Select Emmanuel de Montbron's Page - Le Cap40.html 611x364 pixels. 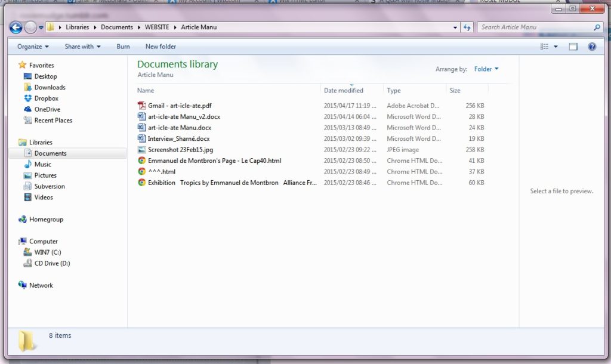(214, 161)
